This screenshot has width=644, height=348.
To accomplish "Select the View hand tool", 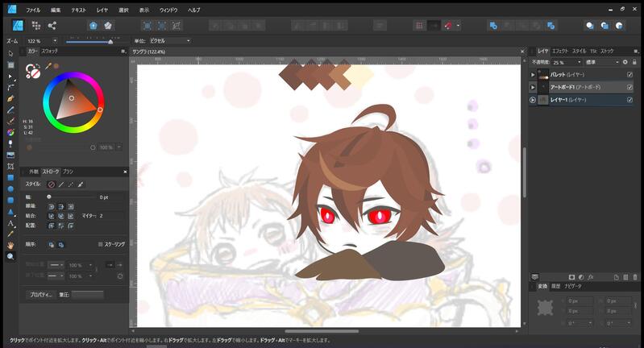I will [x=10, y=245].
